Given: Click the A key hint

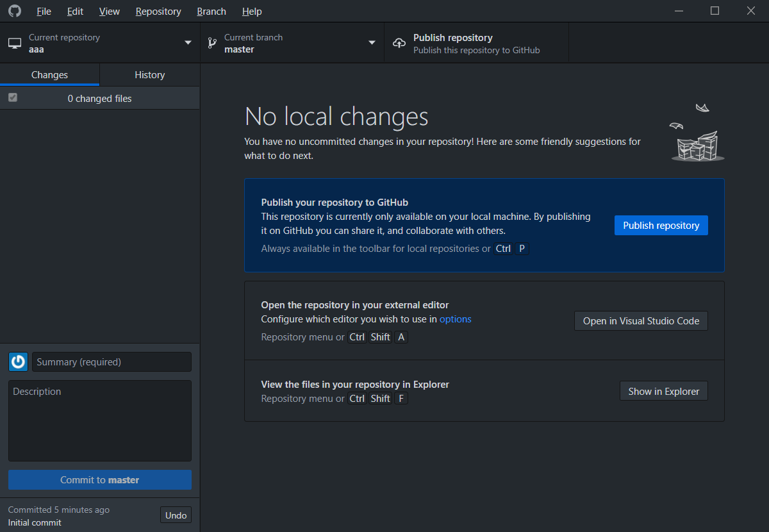Looking at the screenshot, I should pyautogui.click(x=401, y=337).
